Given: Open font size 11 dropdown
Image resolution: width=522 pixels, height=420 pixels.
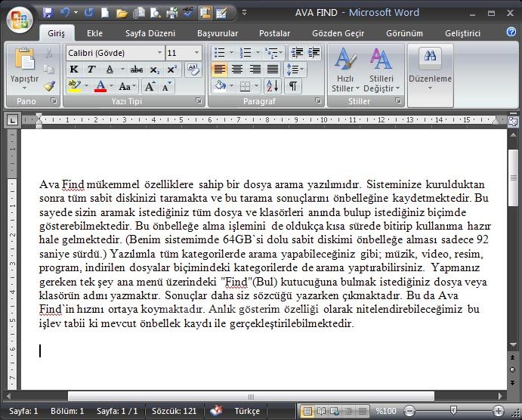Looking at the screenshot, I should (x=196, y=53).
